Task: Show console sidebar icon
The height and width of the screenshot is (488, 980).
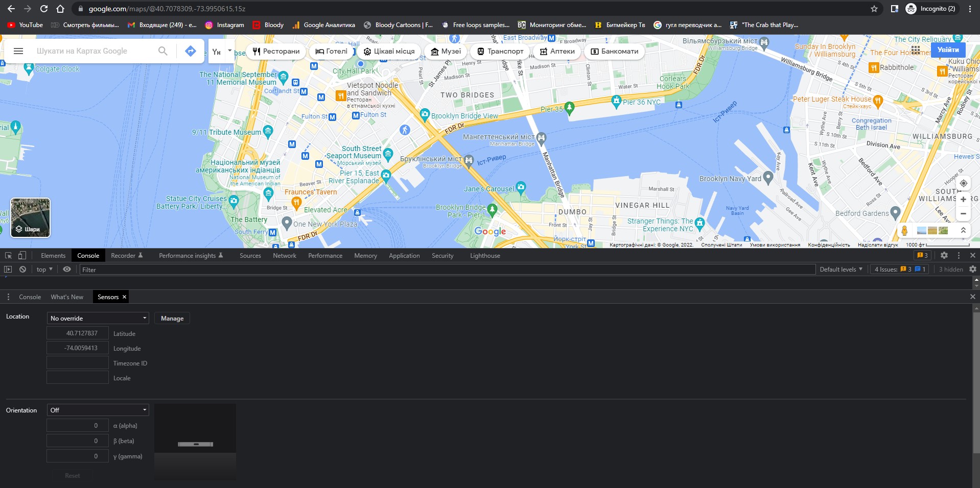Action: 8,270
